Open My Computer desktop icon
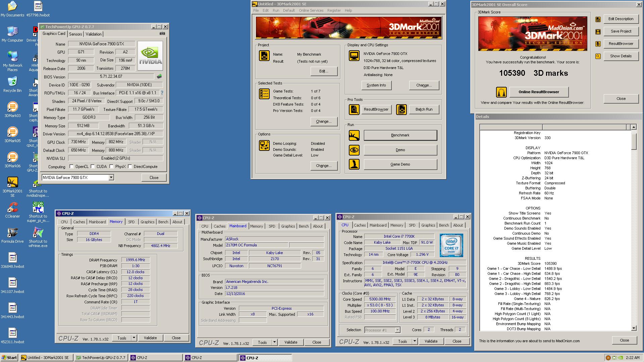 point(12,34)
